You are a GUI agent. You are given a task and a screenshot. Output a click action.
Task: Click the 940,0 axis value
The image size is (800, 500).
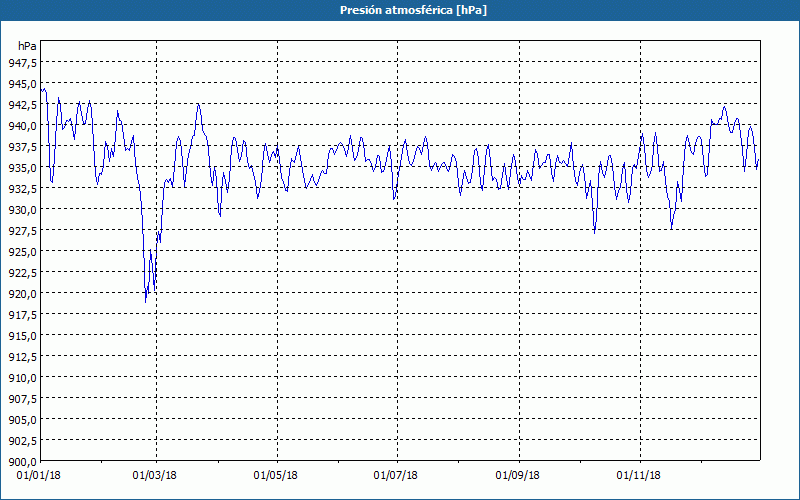coord(22,126)
